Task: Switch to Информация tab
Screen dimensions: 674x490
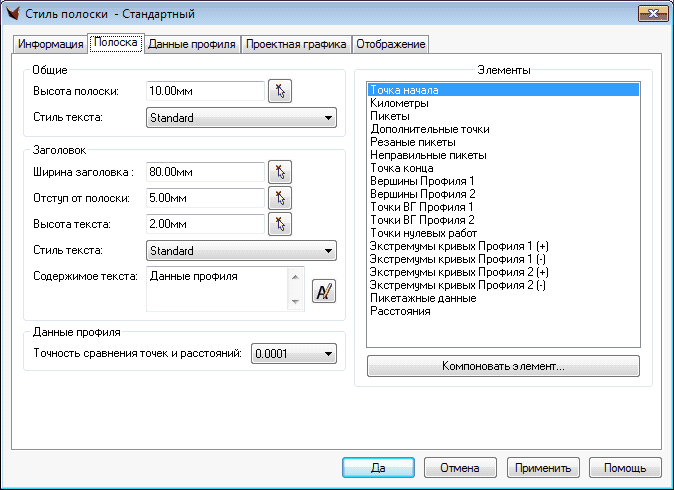Action: [50, 44]
